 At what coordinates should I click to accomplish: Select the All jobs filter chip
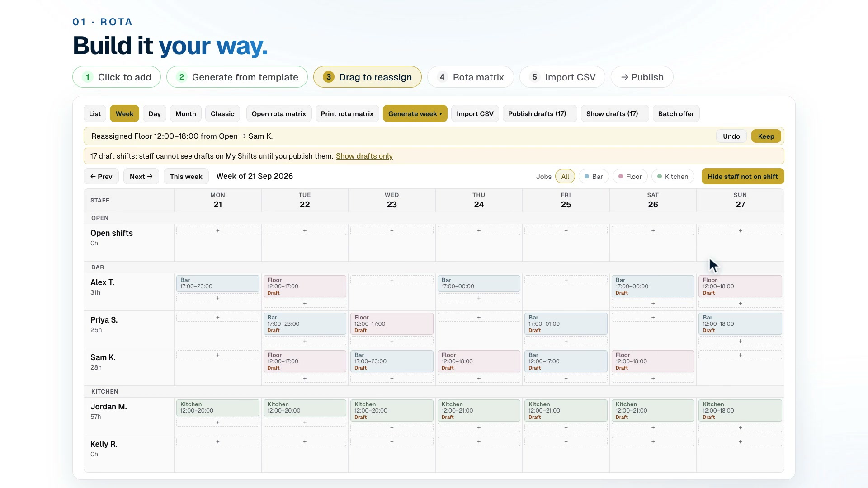pyautogui.click(x=565, y=177)
